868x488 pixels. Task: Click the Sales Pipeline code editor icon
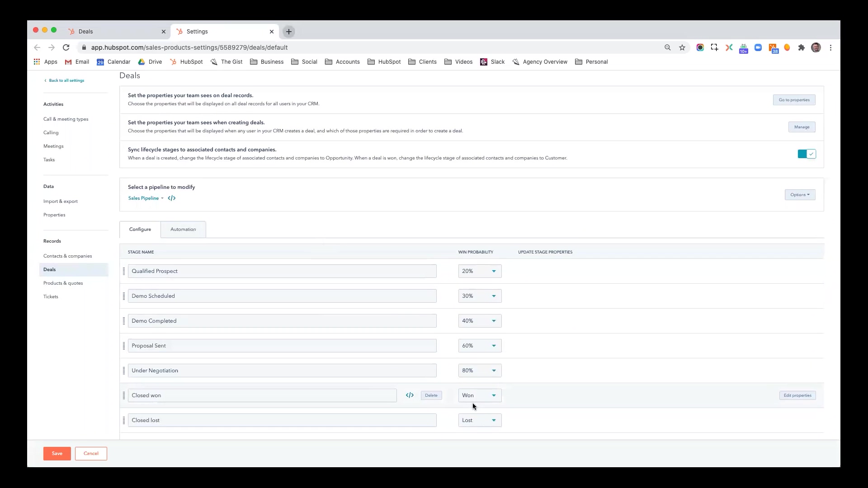(x=172, y=198)
